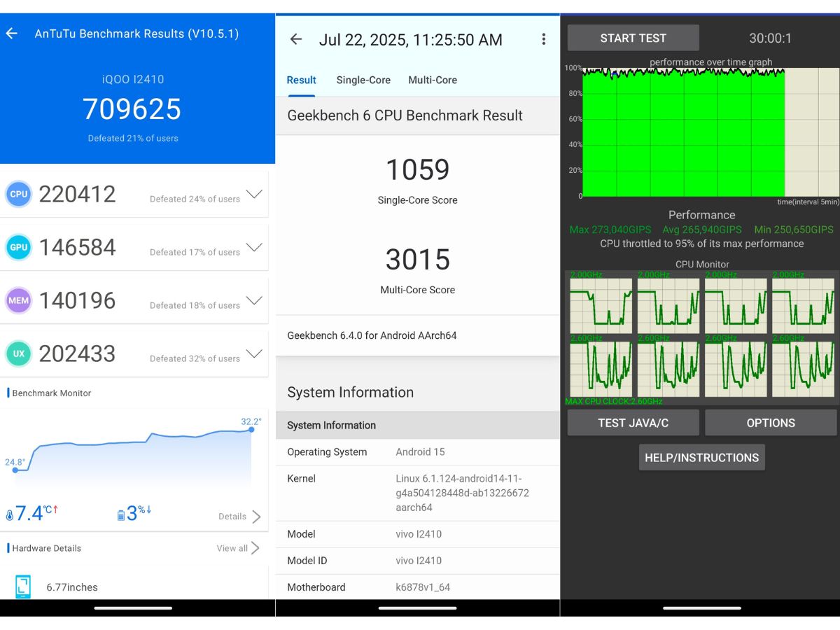This screenshot has height=630, width=840.
Task: Tap the UX score badge icon
Action: point(19,353)
